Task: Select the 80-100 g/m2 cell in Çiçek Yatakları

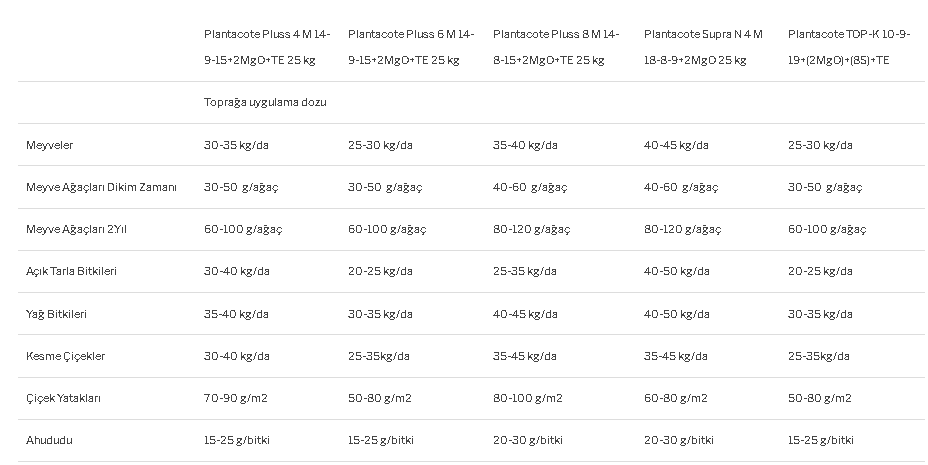Action: [x=528, y=398]
